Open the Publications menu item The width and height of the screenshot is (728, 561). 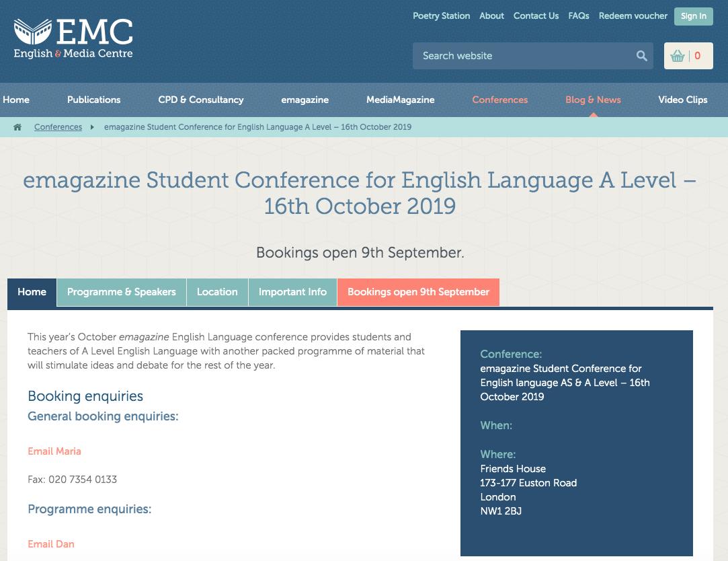pyautogui.click(x=94, y=100)
